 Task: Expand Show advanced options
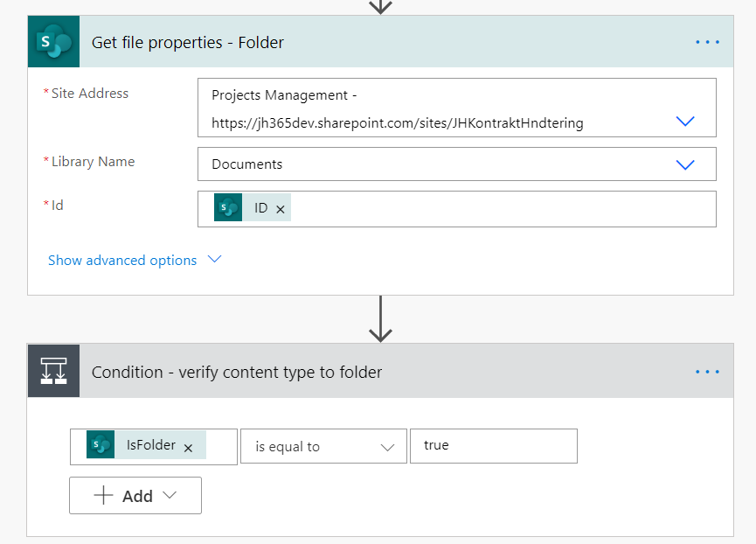pyautogui.click(x=214, y=260)
